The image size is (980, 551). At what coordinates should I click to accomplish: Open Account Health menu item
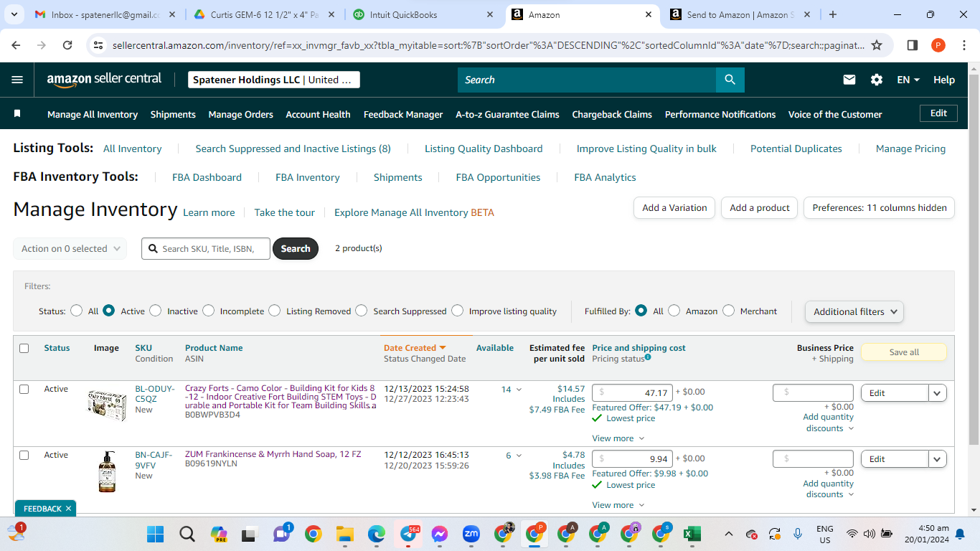[x=319, y=114]
